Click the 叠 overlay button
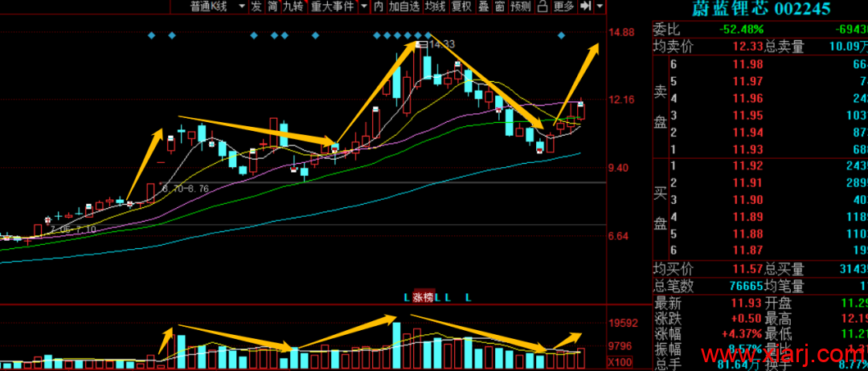Screen dimensions: 868x371 tap(483, 6)
